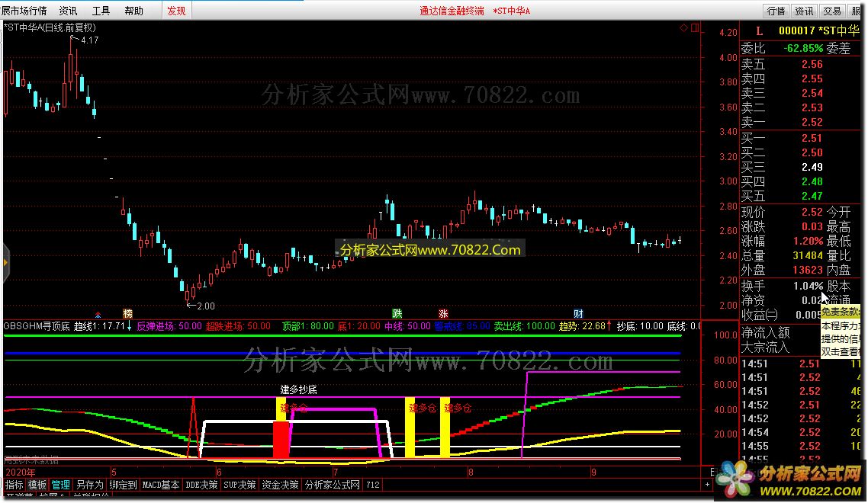Click the split-window square icon atop chart
Viewport: 868px width, 503px height.
point(695,27)
